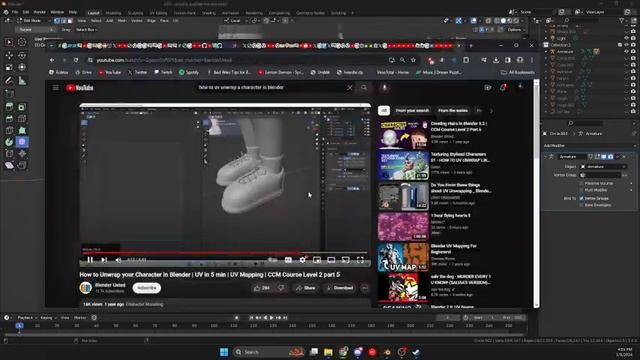Select the Rotate tool in Blender
640x360 pixels.
[x=22, y=55]
